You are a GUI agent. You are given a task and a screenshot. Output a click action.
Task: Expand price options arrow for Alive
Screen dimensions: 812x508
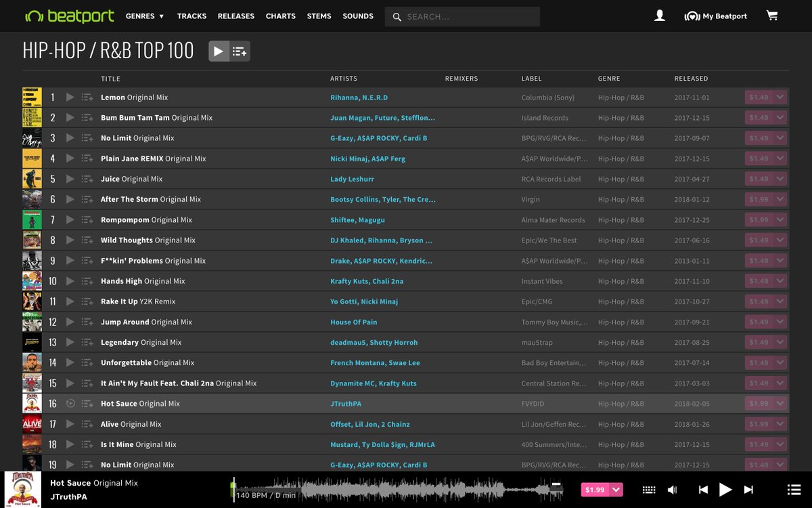[x=780, y=424]
